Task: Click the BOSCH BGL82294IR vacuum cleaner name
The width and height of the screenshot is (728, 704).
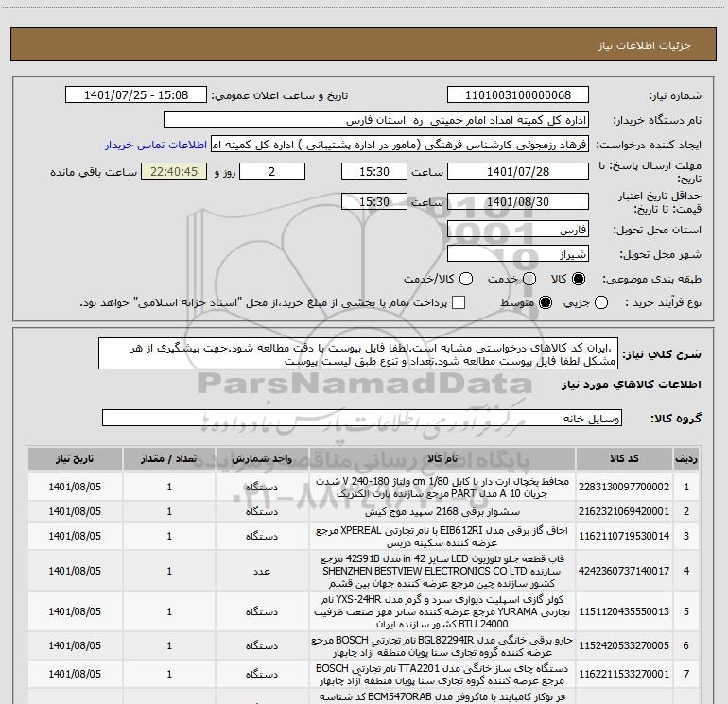Action: 442,646
